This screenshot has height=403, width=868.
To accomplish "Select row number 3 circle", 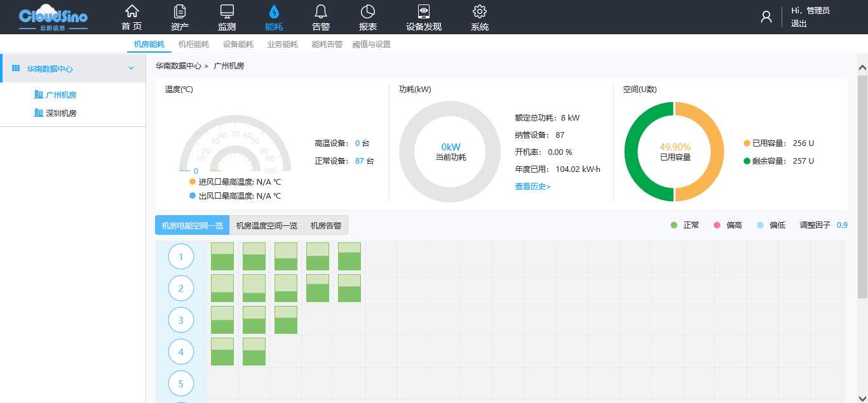I will point(181,320).
